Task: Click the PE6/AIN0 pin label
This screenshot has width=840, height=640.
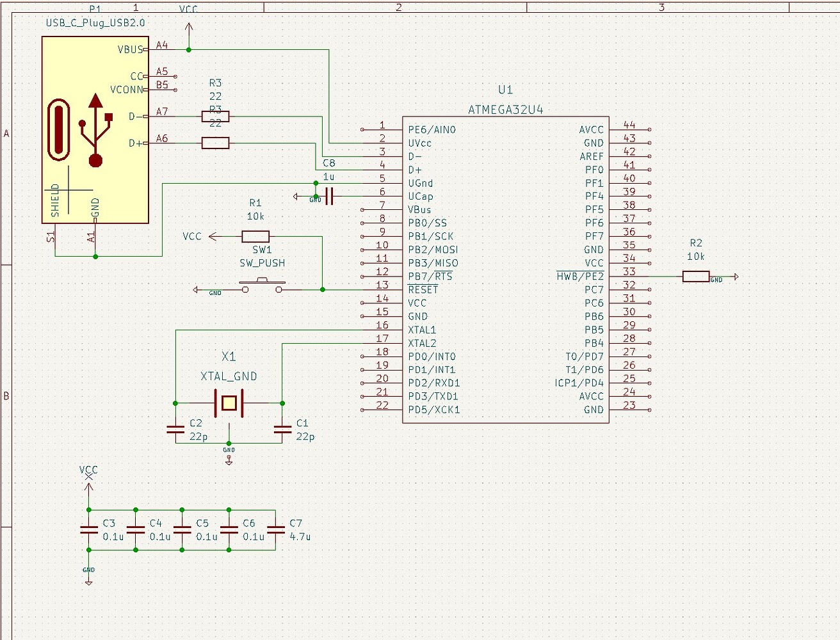Action: (432, 130)
